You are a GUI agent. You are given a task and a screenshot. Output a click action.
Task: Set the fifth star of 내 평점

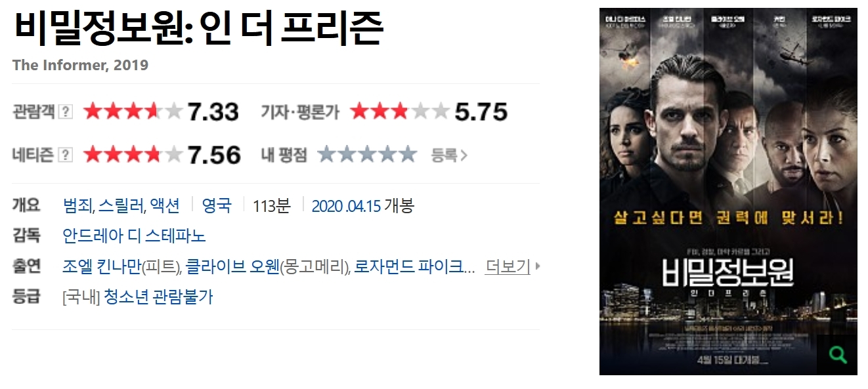pos(408,155)
